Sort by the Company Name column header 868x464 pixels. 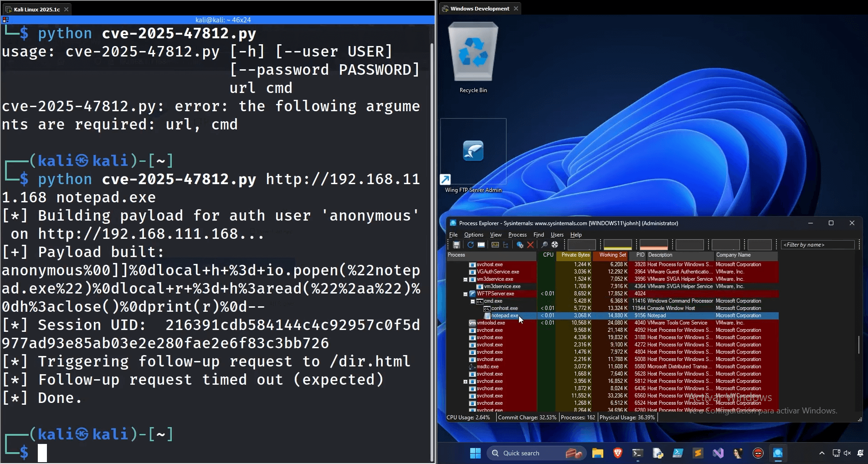point(746,255)
